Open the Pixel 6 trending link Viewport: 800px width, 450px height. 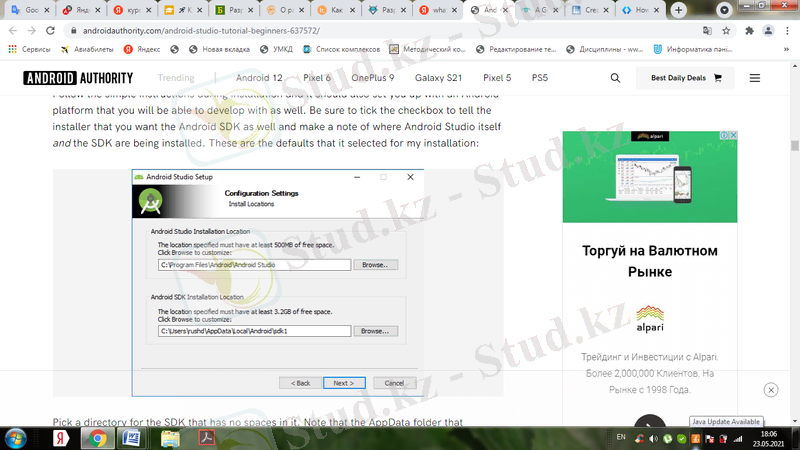[317, 78]
